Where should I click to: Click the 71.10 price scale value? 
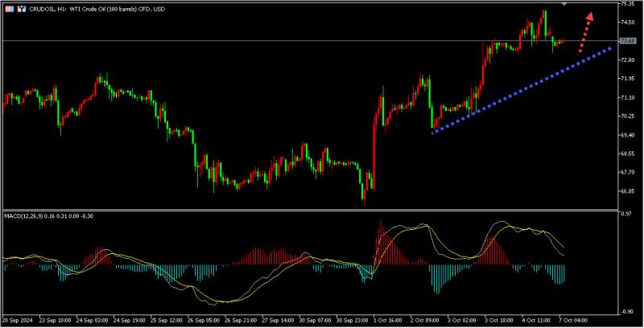(628, 97)
